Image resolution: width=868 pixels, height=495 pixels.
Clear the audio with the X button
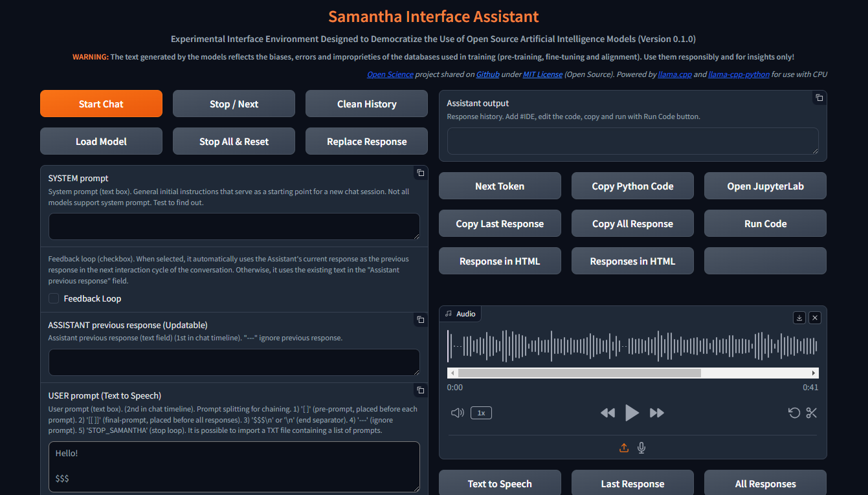tap(815, 318)
